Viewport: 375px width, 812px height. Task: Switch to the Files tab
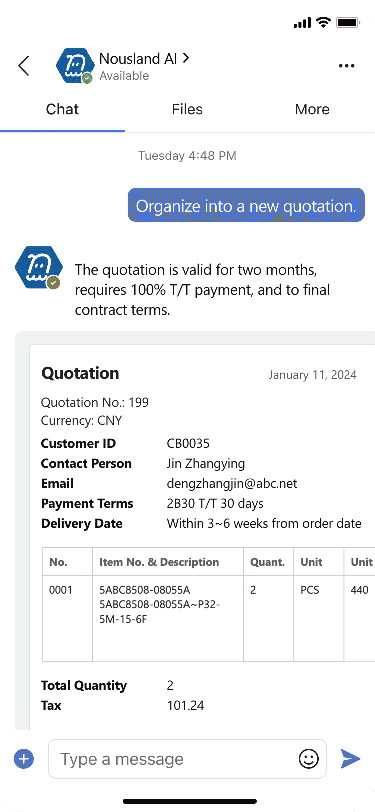tap(187, 109)
